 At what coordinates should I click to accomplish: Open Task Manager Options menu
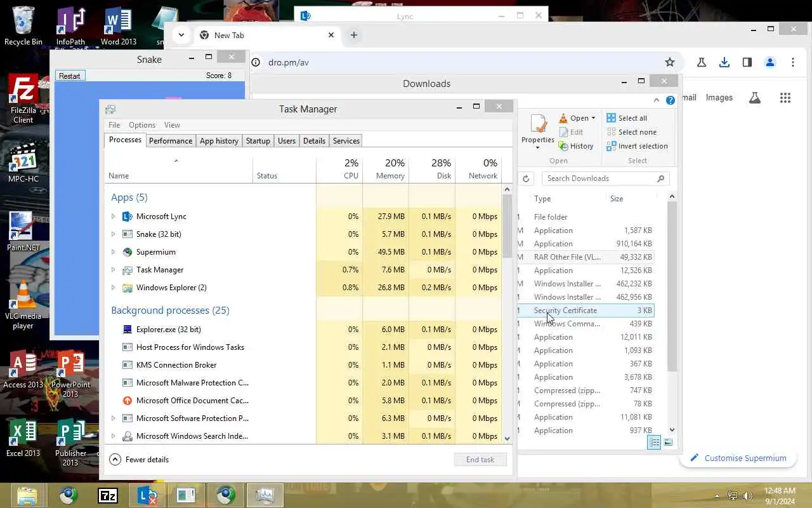pyautogui.click(x=142, y=125)
